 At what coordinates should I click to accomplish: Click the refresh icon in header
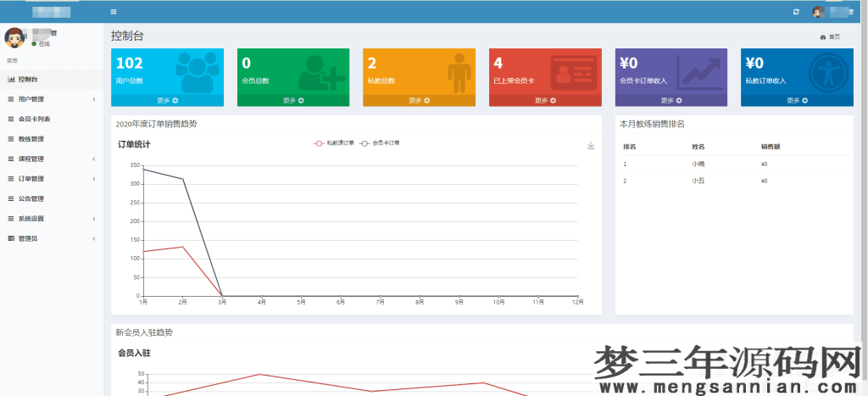pyautogui.click(x=796, y=12)
